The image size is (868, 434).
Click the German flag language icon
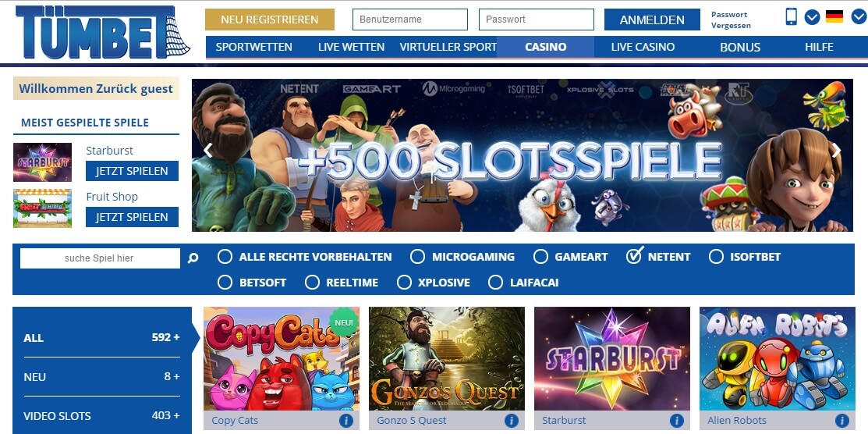click(834, 16)
